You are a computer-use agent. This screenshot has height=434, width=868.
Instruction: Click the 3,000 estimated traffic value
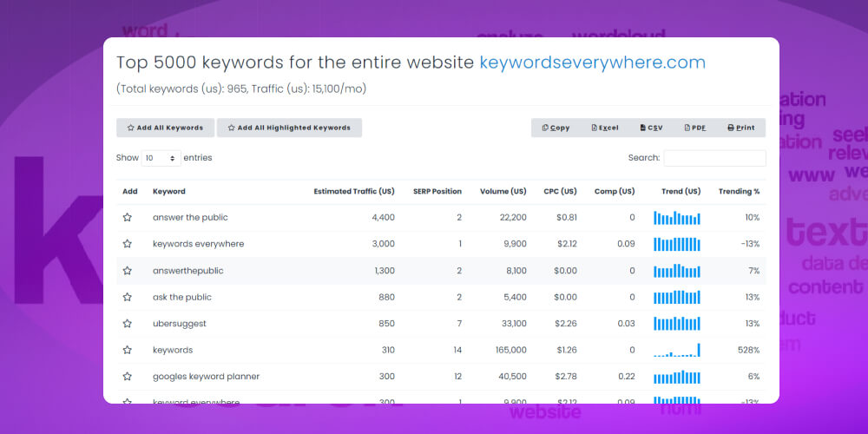[383, 244]
